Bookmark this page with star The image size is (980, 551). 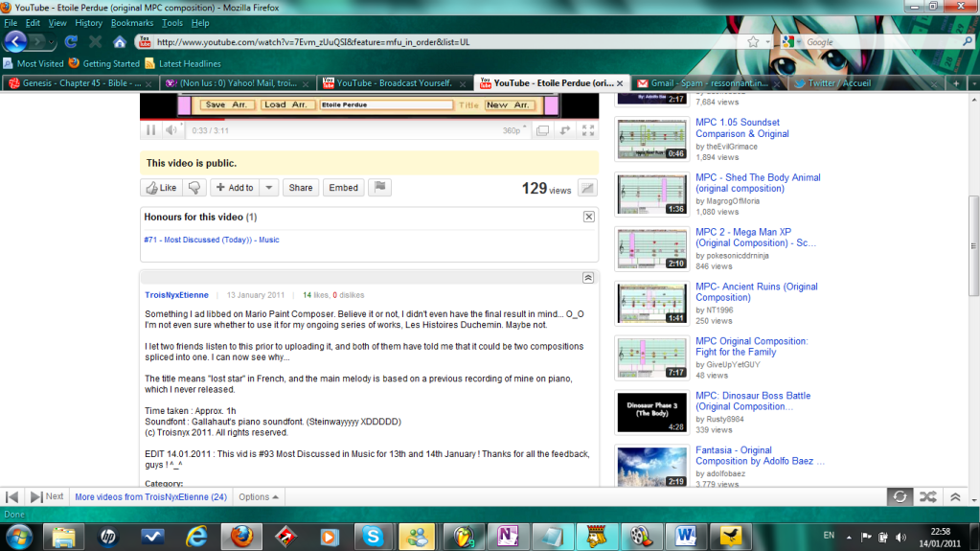click(753, 42)
